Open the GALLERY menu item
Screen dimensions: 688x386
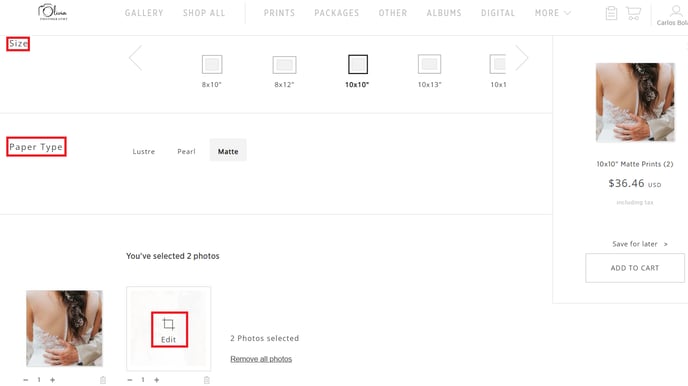(x=144, y=13)
